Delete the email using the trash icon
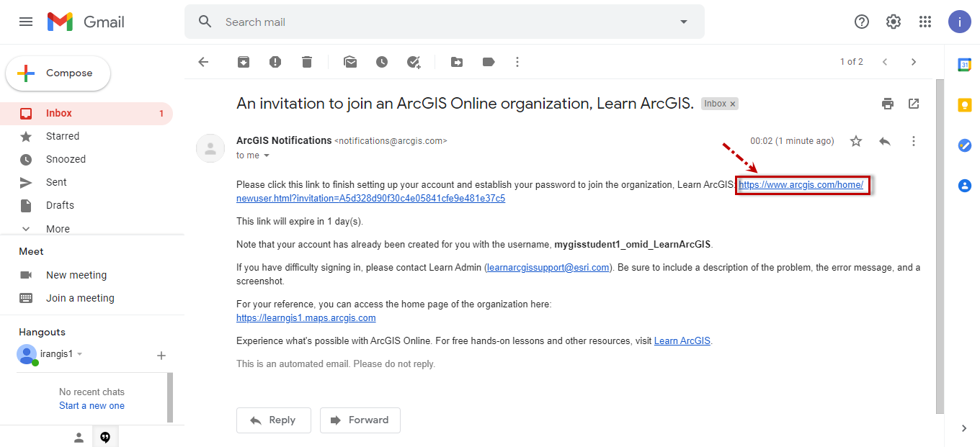This screenshot has width=980, height=447. click(x=307, y=62)
